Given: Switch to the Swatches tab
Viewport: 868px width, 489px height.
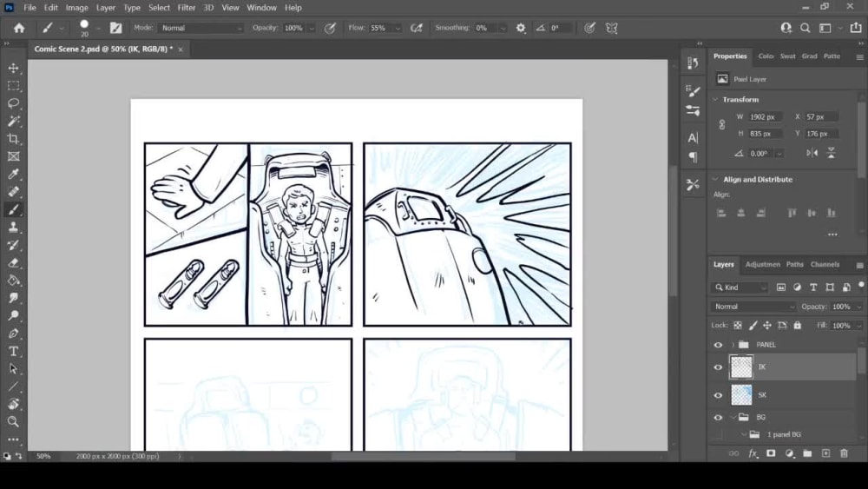Looking at the screenshot, I should (787, 56).
